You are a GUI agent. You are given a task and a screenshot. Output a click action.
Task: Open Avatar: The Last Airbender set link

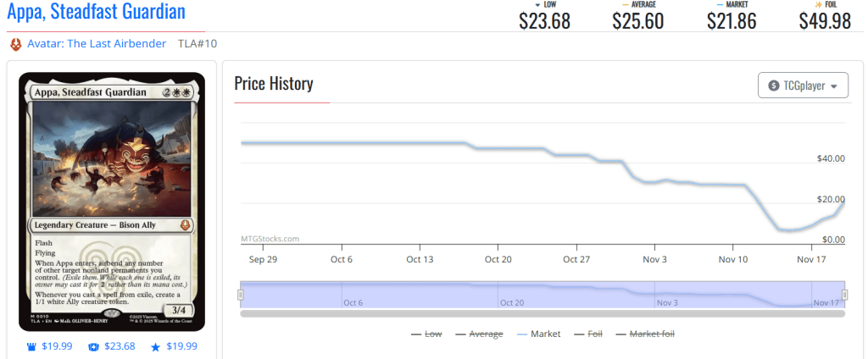[97, 43]
